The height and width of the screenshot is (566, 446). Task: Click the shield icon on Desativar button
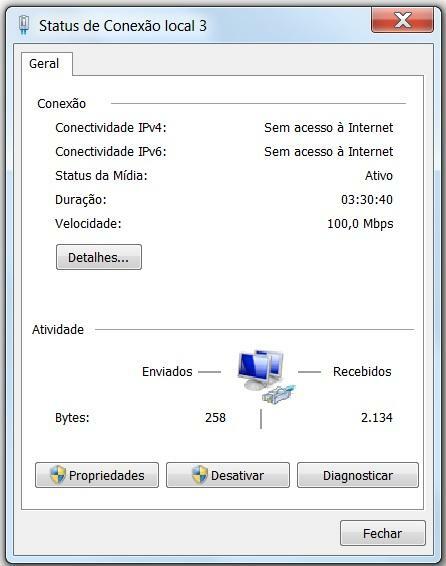pyautogui.click(x=200, y=475)
